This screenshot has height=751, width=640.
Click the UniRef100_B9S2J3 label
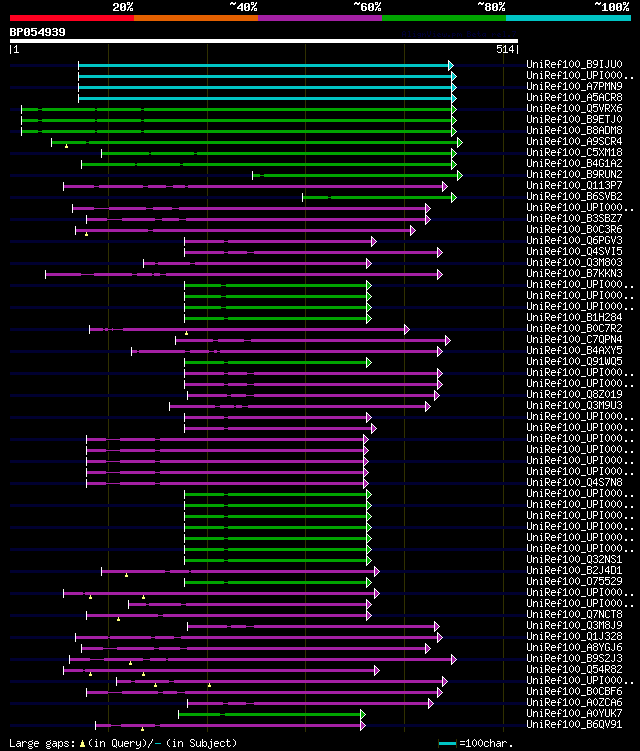point(574,660)
